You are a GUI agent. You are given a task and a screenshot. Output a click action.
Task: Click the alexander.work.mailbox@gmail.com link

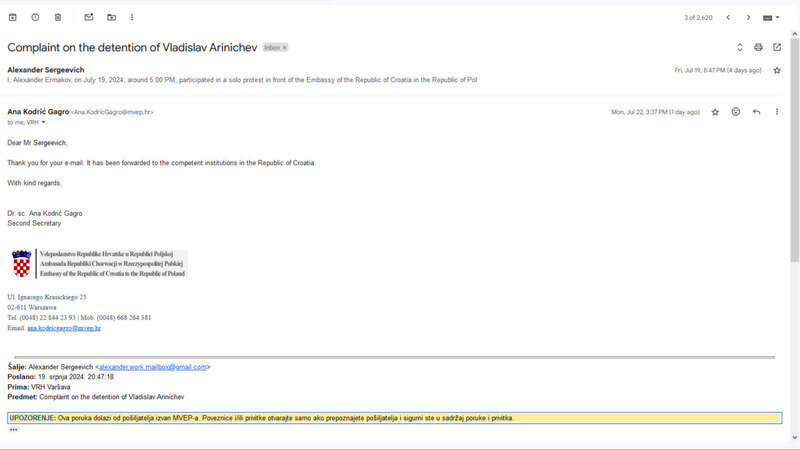coord(151,367)
